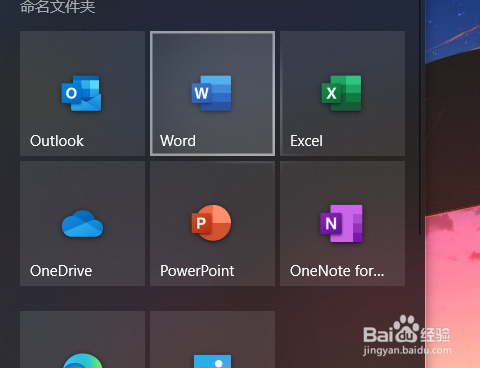The image size is (480, 368).
Task: Open the Excel tile
Action: [x=342, y=93]
